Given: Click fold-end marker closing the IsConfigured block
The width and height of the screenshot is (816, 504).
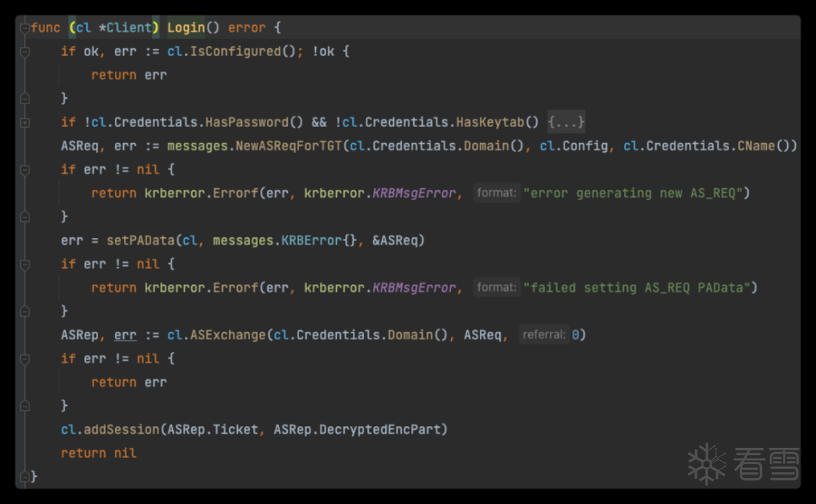Looking at the screenshot, I should point(25,98).
